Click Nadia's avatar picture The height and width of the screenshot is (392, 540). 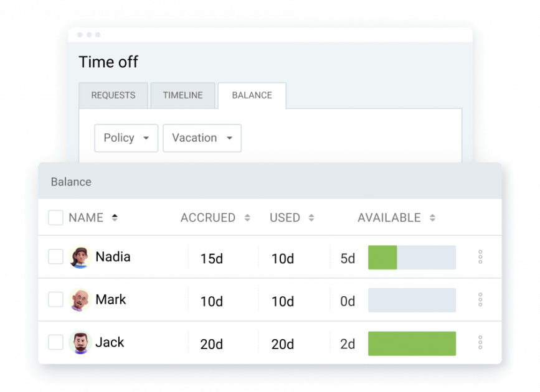pyautogui.click(x=80, y=257)
